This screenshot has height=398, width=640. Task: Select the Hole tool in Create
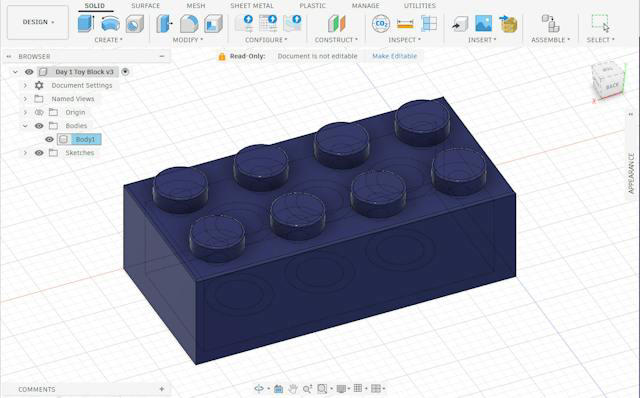tap(135, 24)
